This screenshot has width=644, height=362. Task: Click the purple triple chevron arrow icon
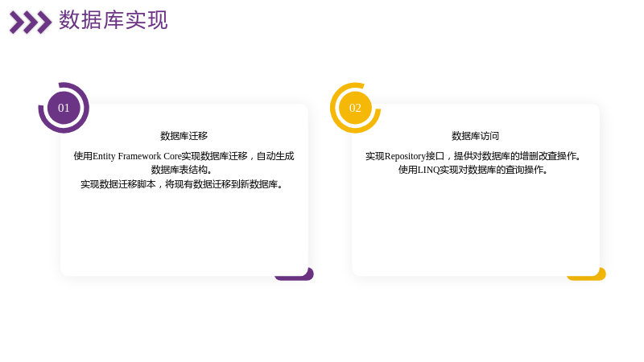click(31, 23)
